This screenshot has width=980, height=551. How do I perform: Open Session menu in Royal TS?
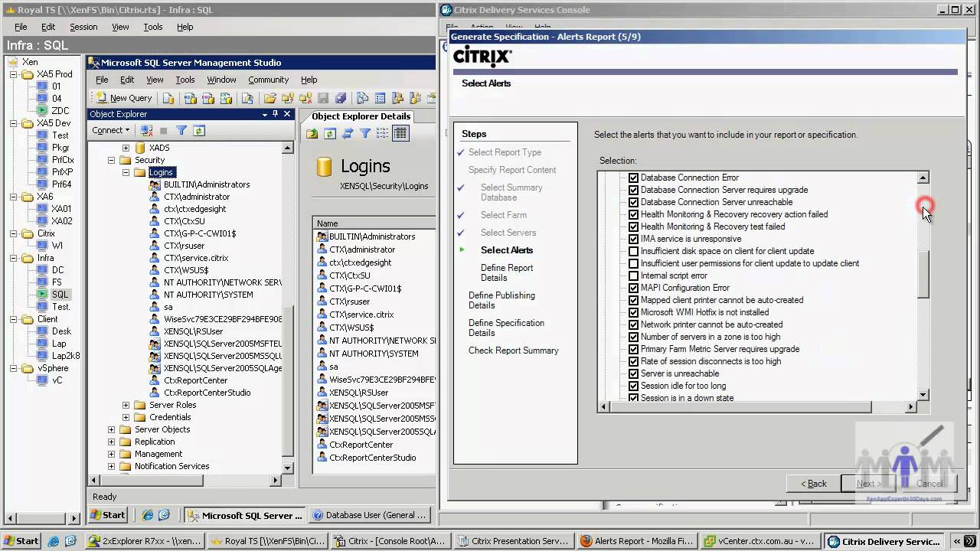[x=83, y=27]
